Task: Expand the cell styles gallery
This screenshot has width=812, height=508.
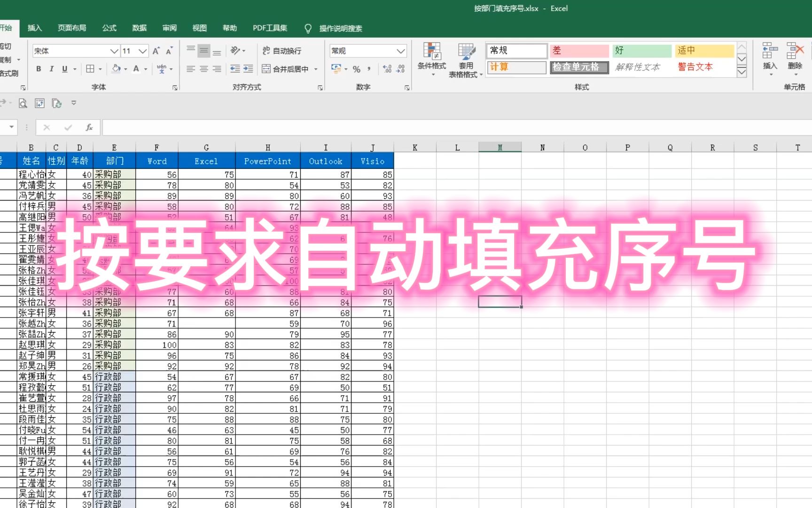Action: click(x=742, y=72)
